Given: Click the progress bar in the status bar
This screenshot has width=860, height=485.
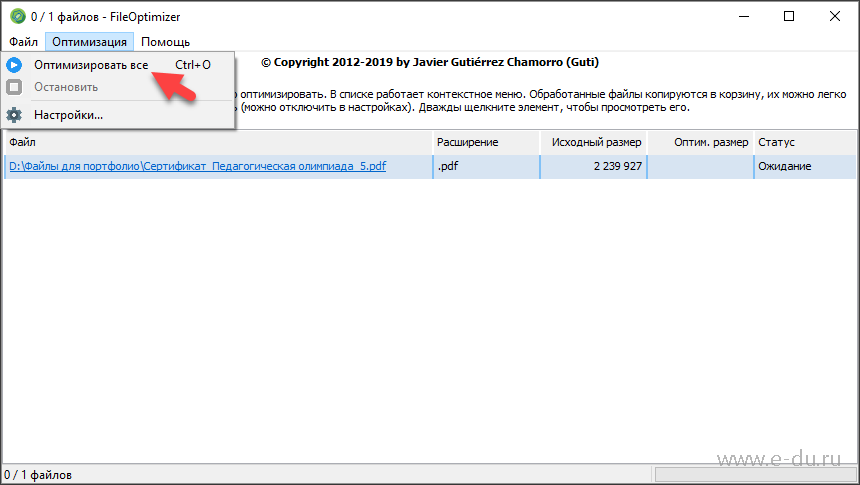Looking at the screenshot, I should 755,475.
